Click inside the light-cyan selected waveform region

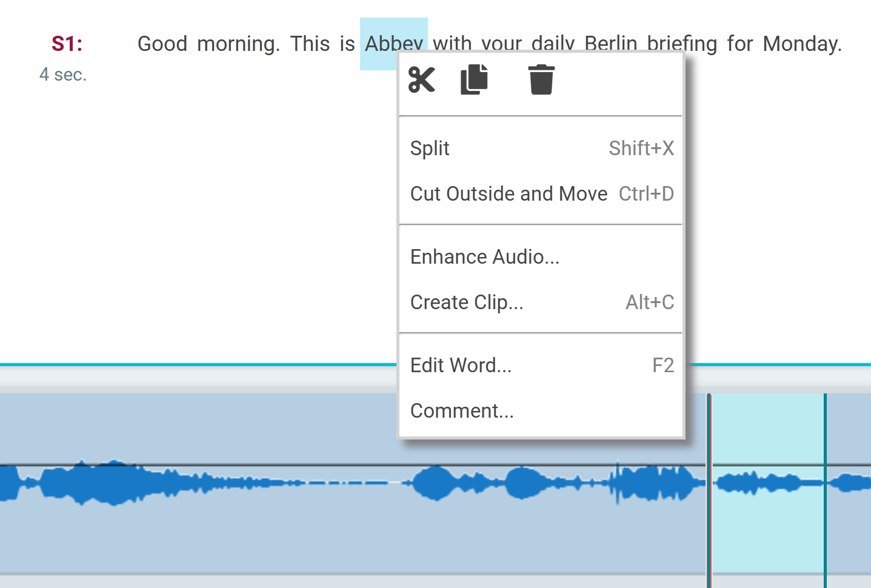(767, 521)
